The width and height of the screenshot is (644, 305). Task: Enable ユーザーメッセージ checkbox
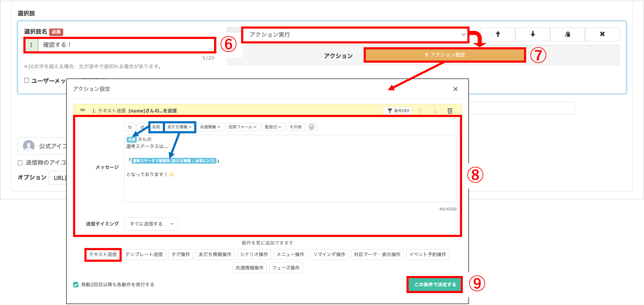(x=27, y=80)
